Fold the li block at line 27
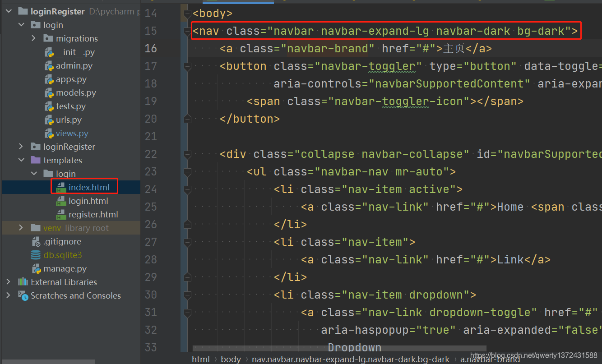The image size is (602, 364). click(187, 242)
